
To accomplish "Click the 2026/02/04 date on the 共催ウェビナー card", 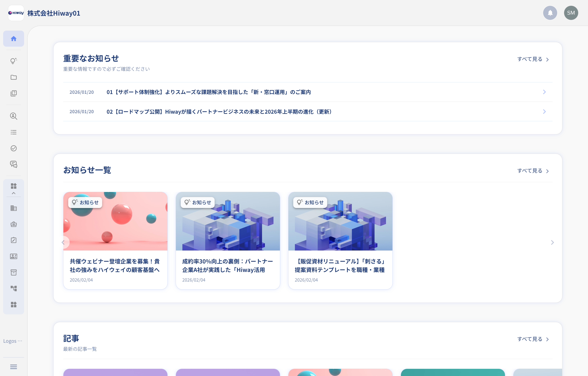I will [81, 280].
